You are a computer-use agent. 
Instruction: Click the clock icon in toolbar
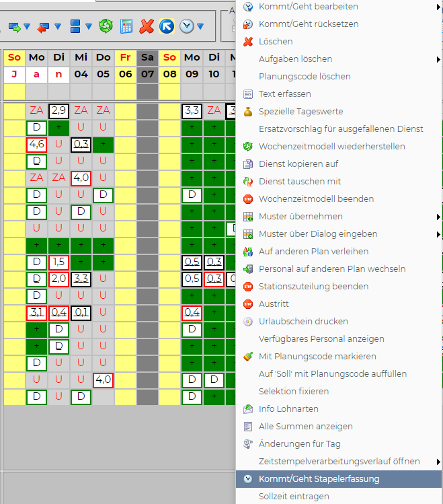tap(186, 27)
